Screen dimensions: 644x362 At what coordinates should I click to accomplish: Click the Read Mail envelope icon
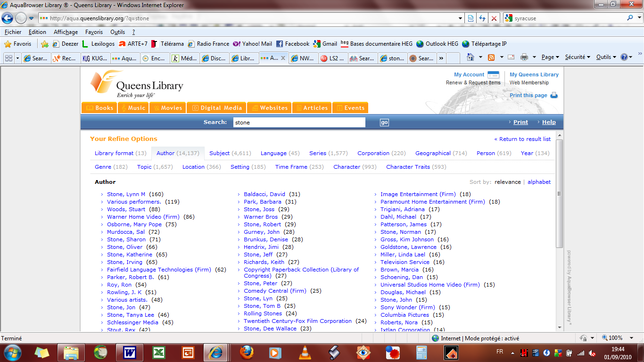[x=511, y=57]
